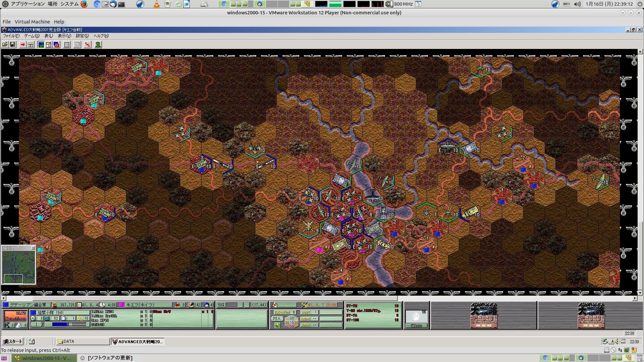Click the supply crate toolbar icon

pos(31,45)
